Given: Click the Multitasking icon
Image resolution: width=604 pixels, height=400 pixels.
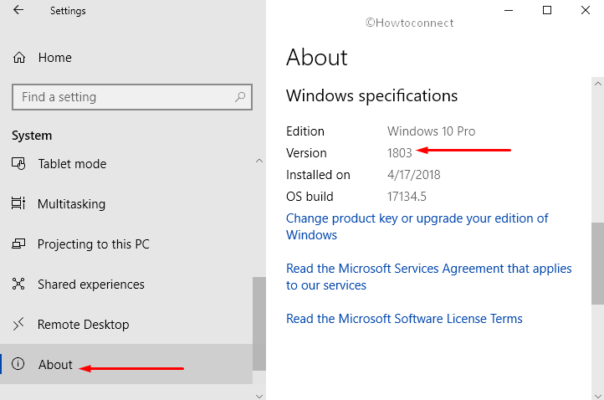Looking at the screenshot, I should [18, 203].
